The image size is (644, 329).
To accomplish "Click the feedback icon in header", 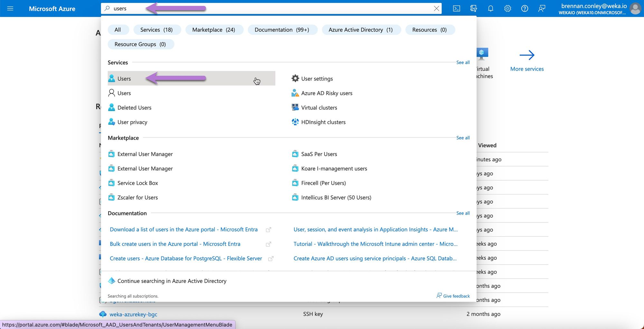I will point(542,8).
